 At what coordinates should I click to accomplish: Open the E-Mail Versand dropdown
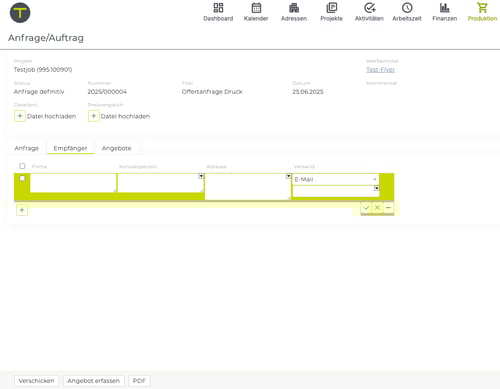336,179
